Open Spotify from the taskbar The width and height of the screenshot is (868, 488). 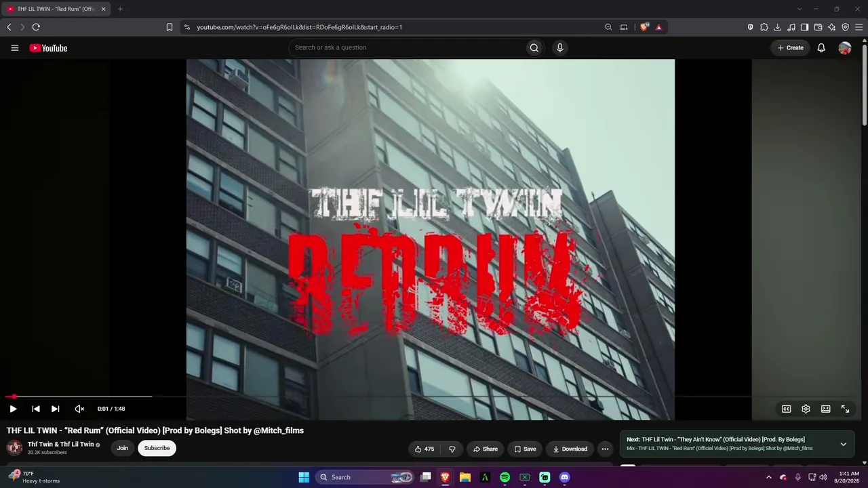coord(505,477)
